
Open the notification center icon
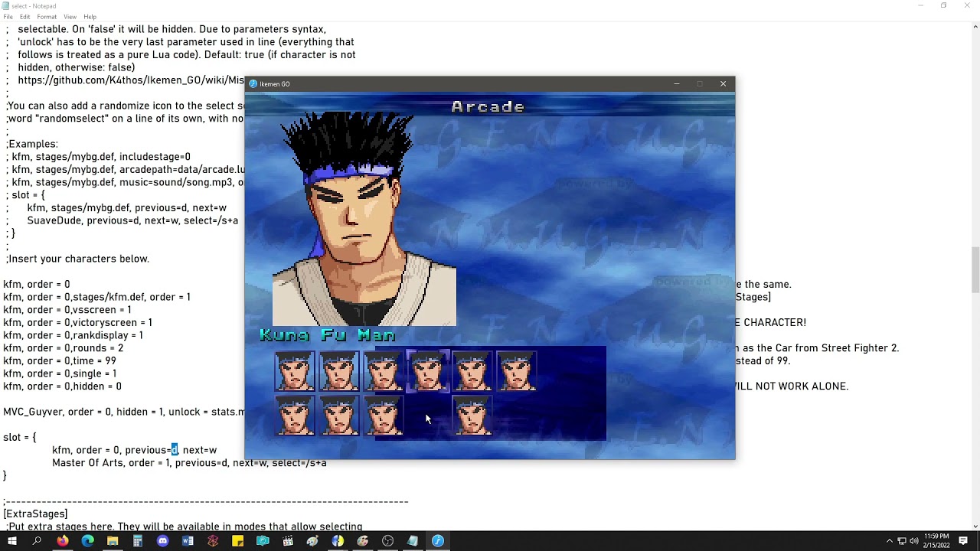(963, 541)
